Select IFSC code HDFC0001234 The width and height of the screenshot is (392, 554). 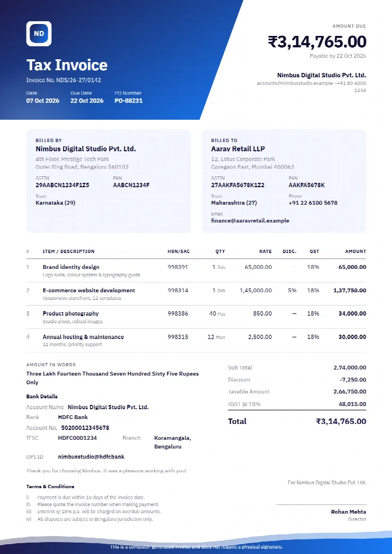click(x=77, y=438)
